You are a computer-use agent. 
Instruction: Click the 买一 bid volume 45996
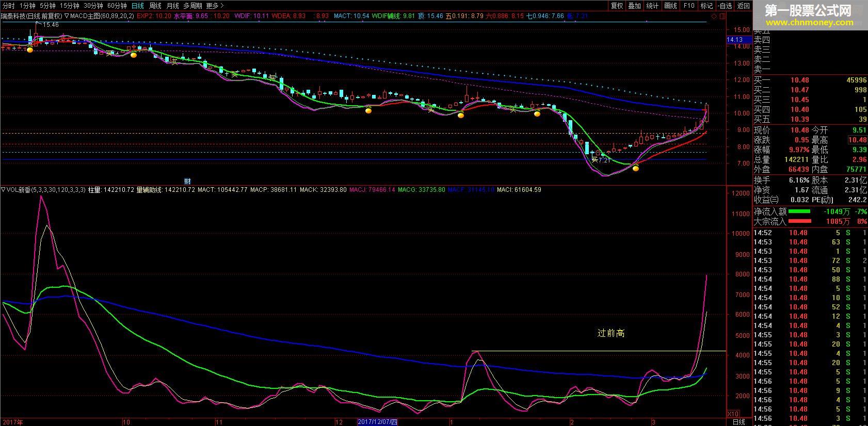(857, 80)
